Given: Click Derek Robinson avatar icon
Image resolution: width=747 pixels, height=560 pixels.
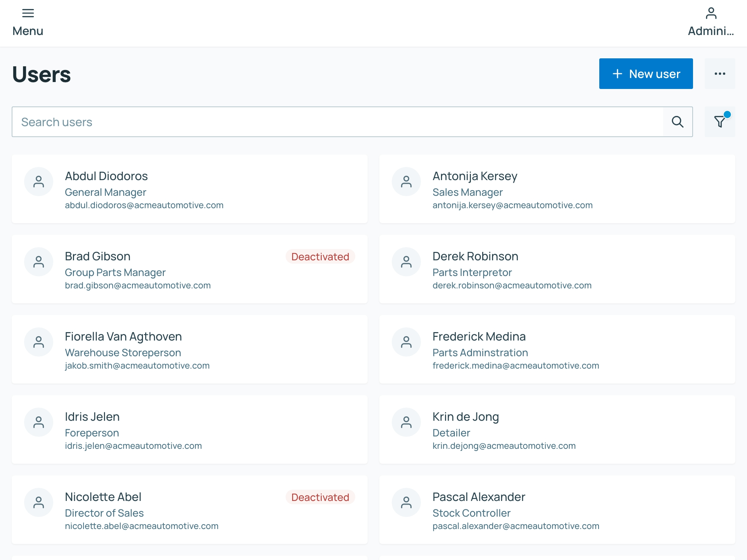Looking at the screenshot, I should click(x=406, y=262).
